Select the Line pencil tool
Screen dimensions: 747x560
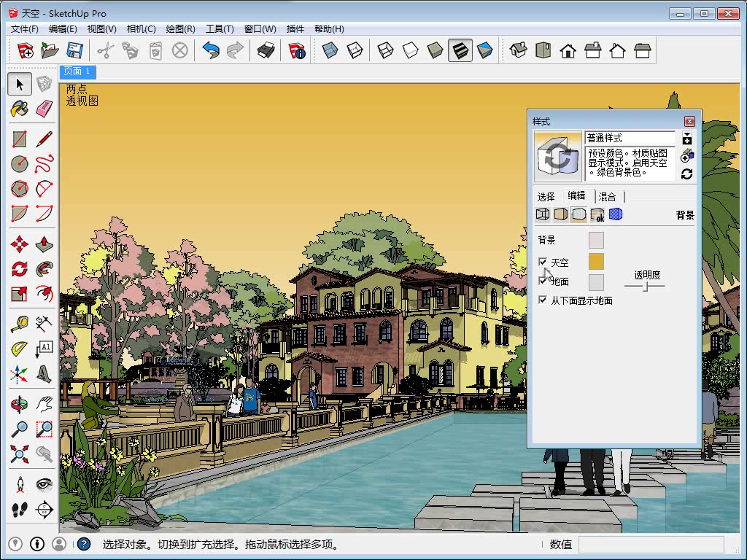tap(44, 139)
